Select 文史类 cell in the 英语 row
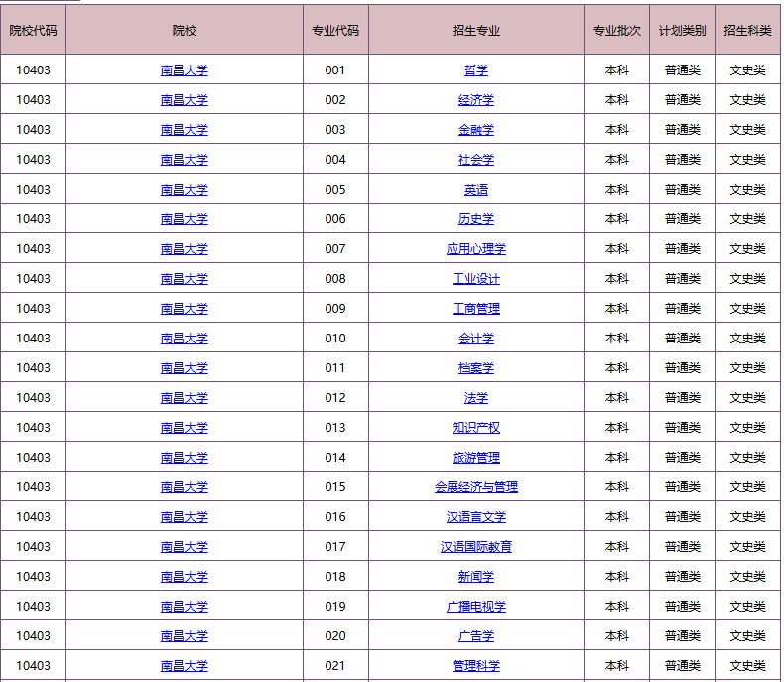This screenshot has height=682, width=784. click(747, 189)
